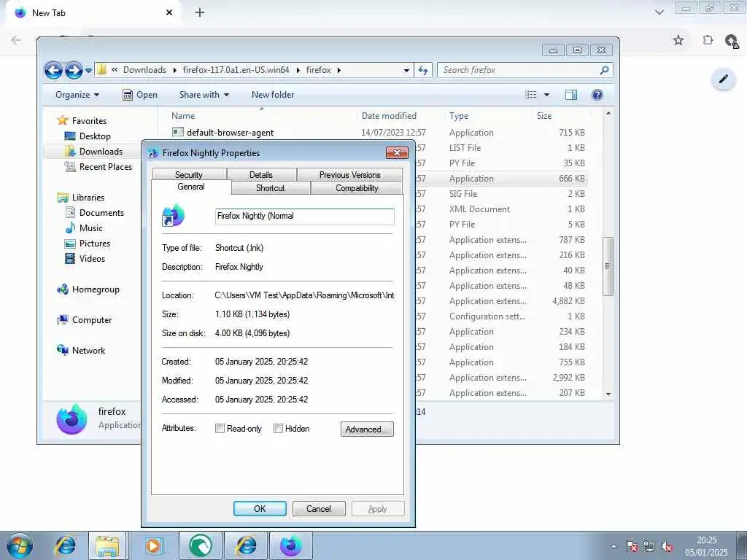Click the change view icon
Image resolution: width=747 pixels, height=560 pixels.
click(x=531, y=95)
